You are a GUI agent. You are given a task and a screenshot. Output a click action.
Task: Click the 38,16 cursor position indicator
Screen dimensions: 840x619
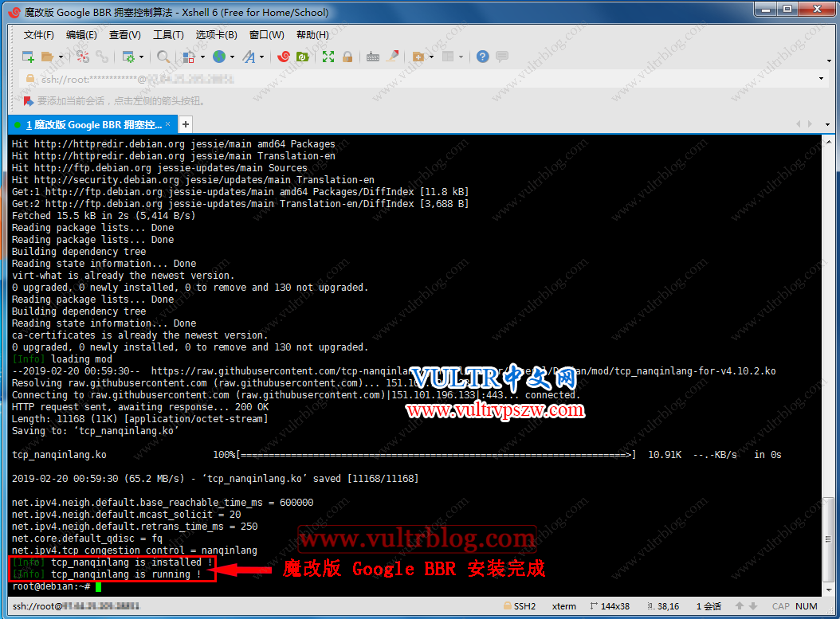(663, 606)
